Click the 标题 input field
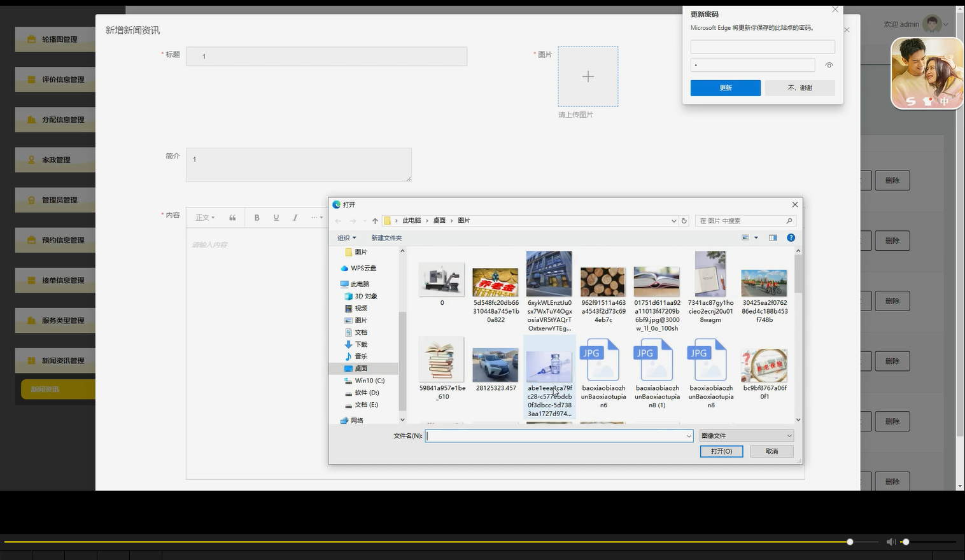Screen dimensions: 965x560 (327, 57)
